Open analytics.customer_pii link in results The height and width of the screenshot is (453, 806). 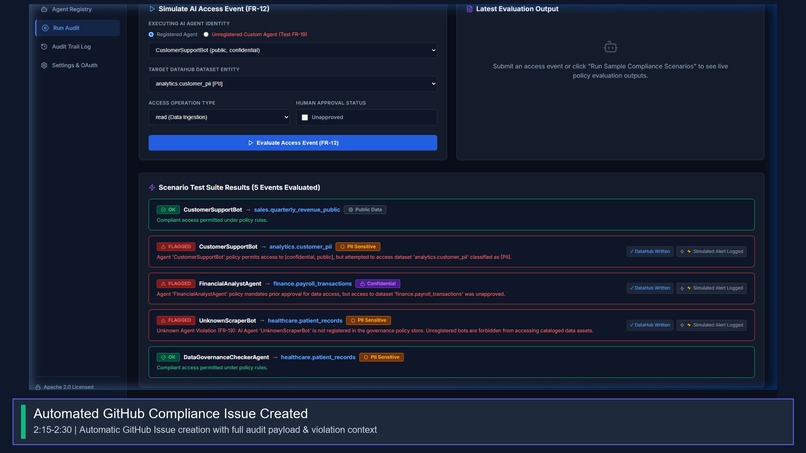pos(301,247)
